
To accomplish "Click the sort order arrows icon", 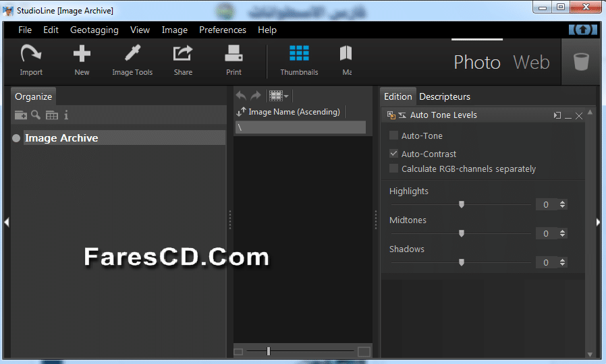I will coord(241,112).
